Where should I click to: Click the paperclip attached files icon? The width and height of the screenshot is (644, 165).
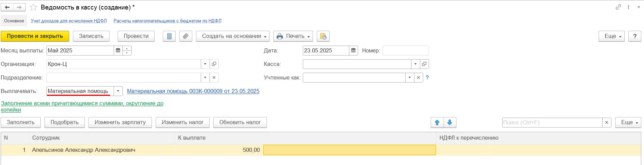(186, 36)
